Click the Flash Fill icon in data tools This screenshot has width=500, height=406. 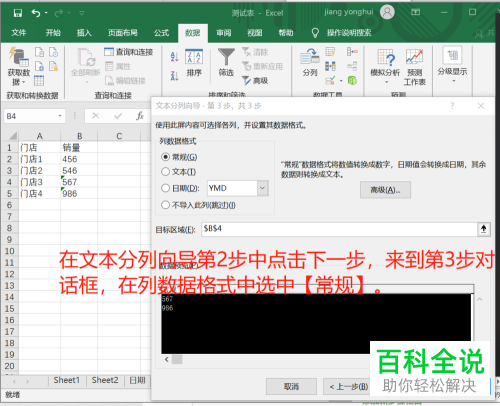pos(330,52)
